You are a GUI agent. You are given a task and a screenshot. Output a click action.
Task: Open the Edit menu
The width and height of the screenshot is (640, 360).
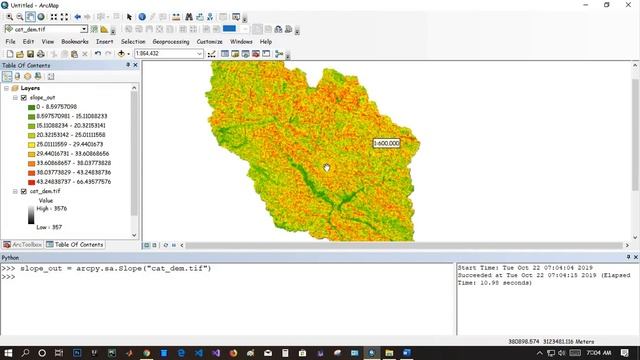click(28, 42)
